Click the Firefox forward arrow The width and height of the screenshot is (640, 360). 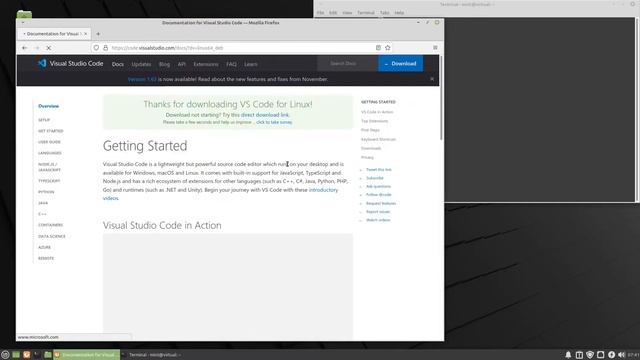tap(37, 48)
